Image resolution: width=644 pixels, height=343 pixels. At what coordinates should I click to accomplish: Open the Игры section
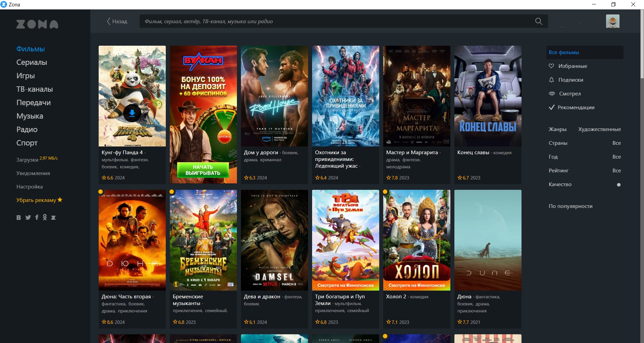point(26,76)
